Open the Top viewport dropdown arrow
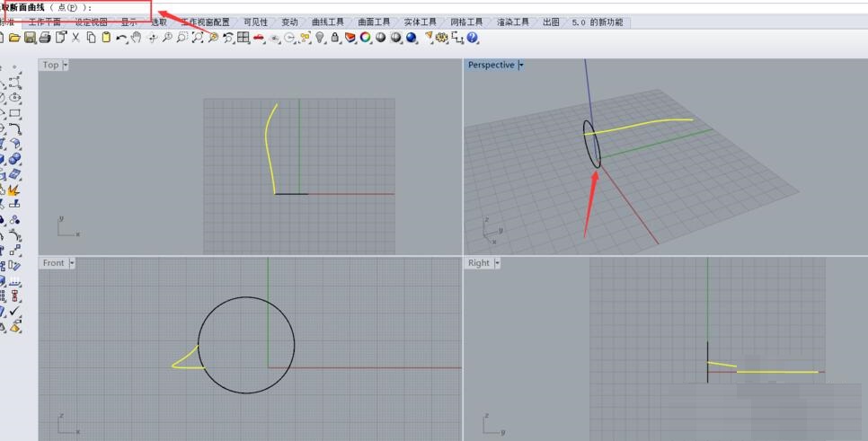This screenshot has height=441, width=868. pos(65,66)
